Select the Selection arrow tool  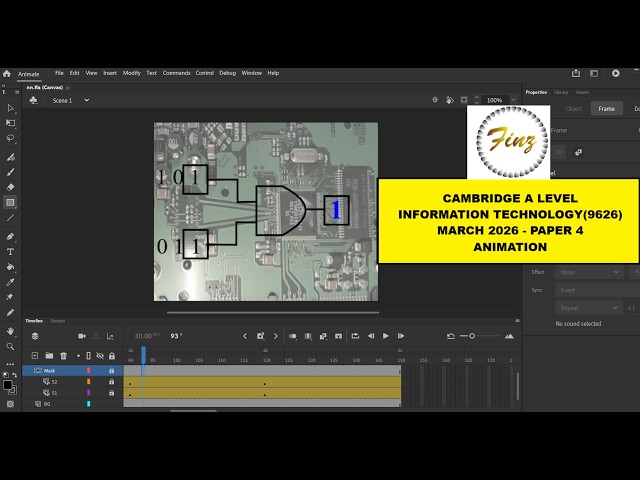(x=10, y=108)
